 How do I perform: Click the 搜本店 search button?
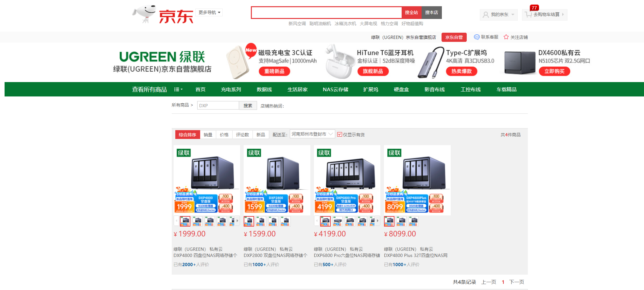coord(432,12)
